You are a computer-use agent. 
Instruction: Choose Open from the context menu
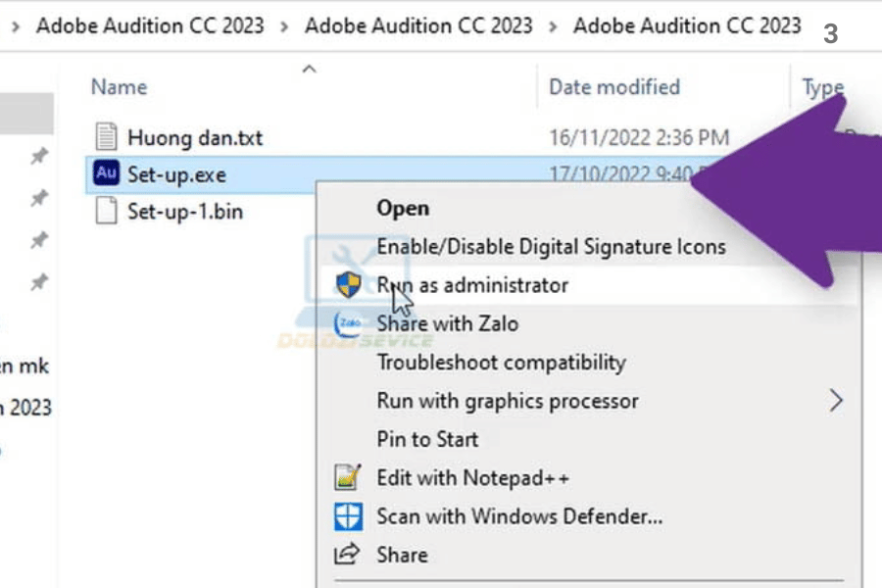tap(403, 208)
